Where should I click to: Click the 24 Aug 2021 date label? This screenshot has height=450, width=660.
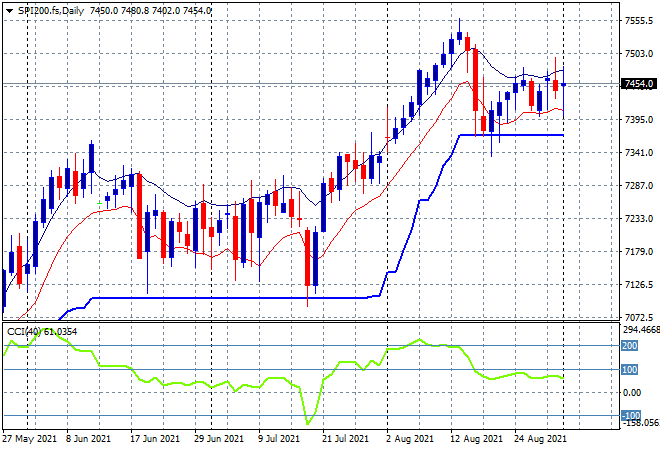(540, 439)
